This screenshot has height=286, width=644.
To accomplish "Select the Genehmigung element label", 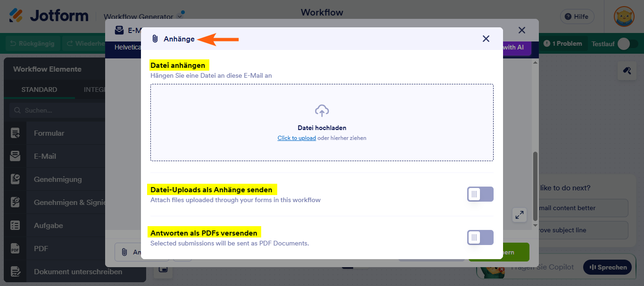I will coord(58,179).
